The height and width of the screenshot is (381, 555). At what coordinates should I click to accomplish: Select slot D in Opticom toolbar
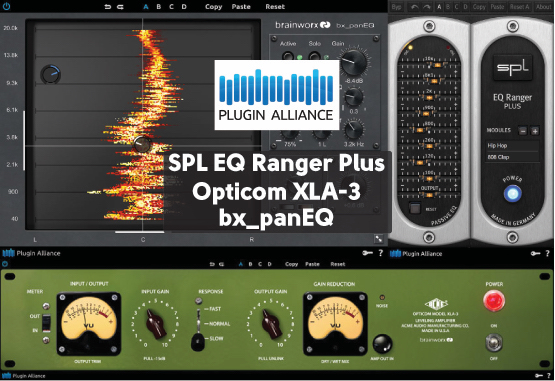tap(269, 264)
